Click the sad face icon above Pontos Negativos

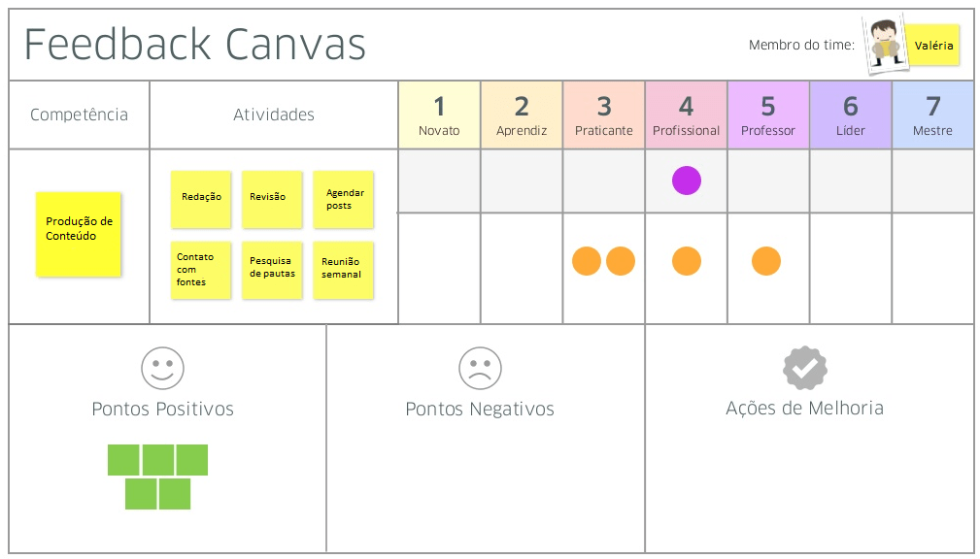[x=480, y=368]
